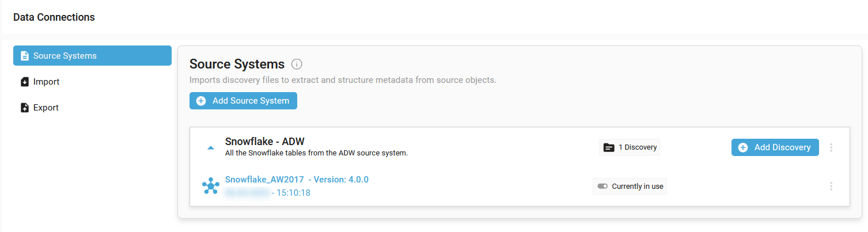Toggle the Currently in use switch
Image resolution: width=868 pixels, height=232 pixels.
602,187
